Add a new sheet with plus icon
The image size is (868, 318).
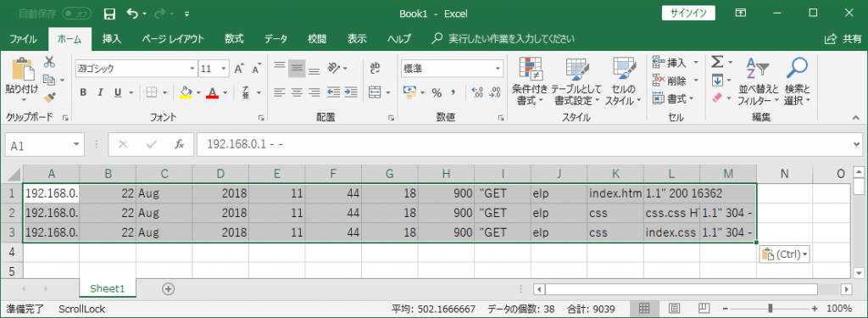coord(169,288)
